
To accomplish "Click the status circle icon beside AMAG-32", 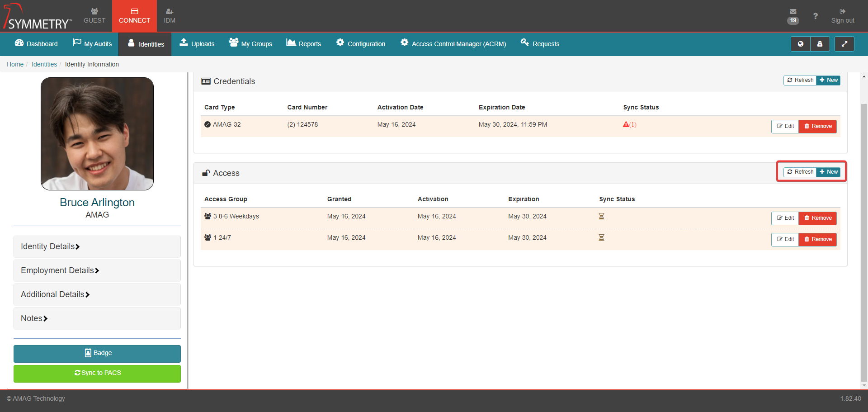I will click(x=208, y=124).
